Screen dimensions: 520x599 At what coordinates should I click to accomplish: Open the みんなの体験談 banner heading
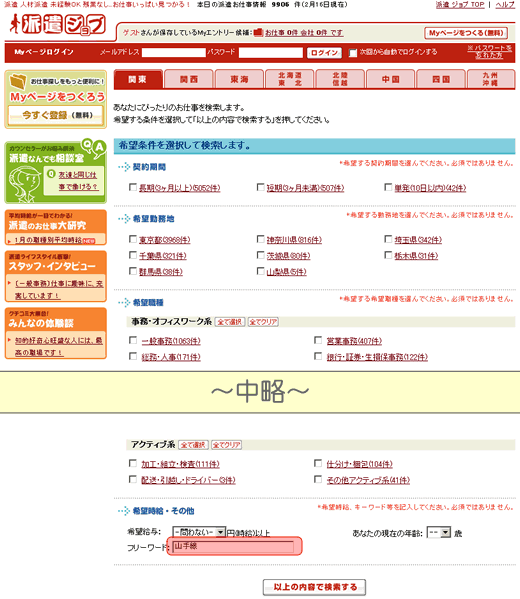point(41,323)
